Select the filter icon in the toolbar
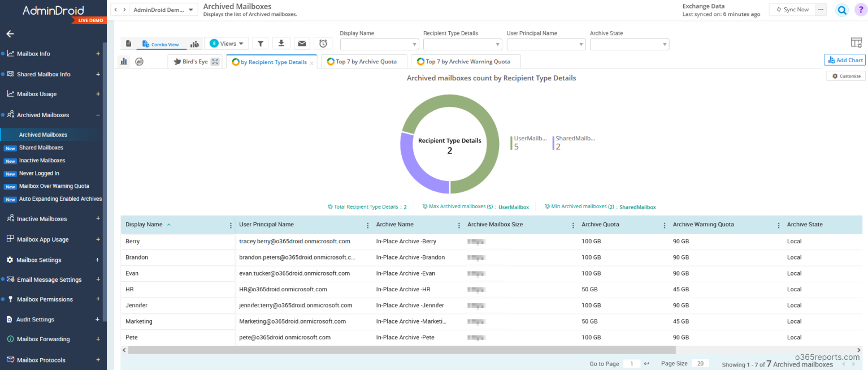Viewport: 868px width, 370px height. (x=260, y=44)
